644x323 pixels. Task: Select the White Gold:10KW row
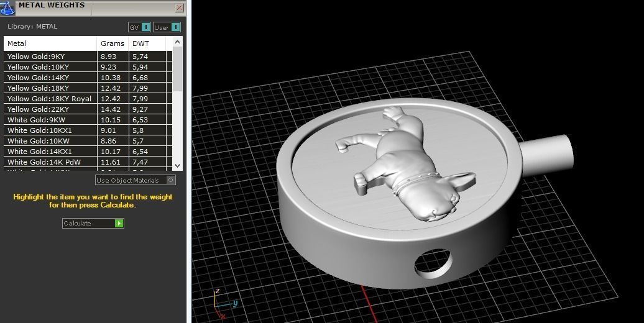[x=88, y=141]
